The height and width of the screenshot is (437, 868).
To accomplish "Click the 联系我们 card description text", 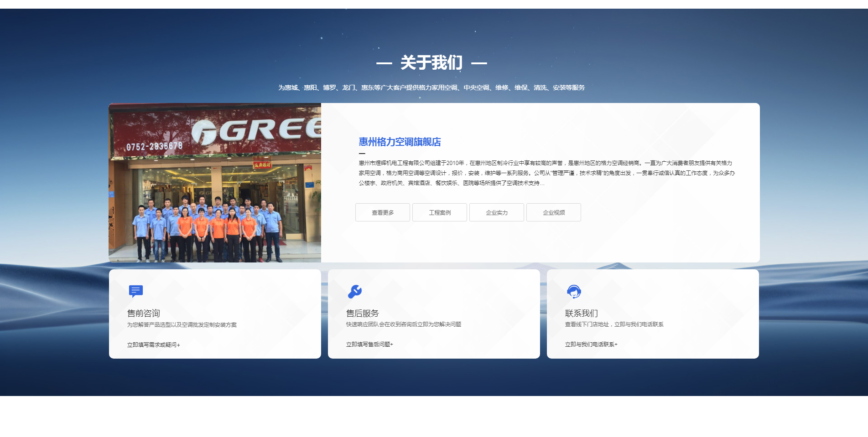I will pyautogui.click(x=614, y=324).
